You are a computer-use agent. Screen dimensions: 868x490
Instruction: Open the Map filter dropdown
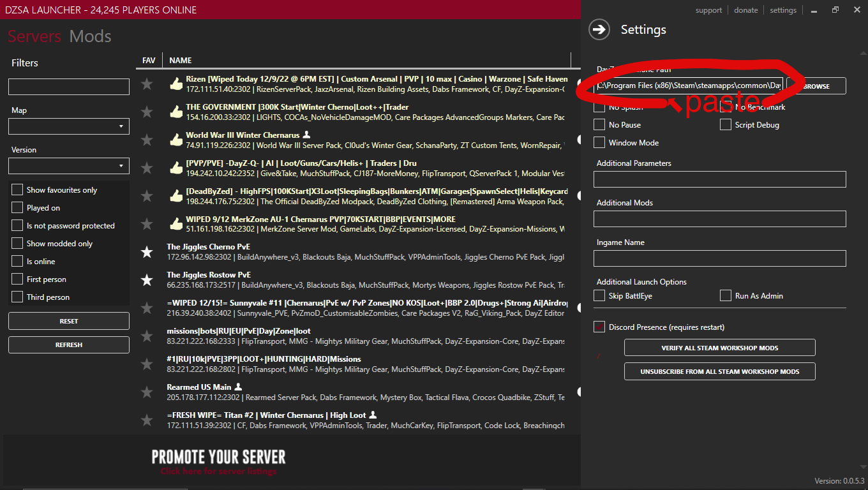pos(69,126)
